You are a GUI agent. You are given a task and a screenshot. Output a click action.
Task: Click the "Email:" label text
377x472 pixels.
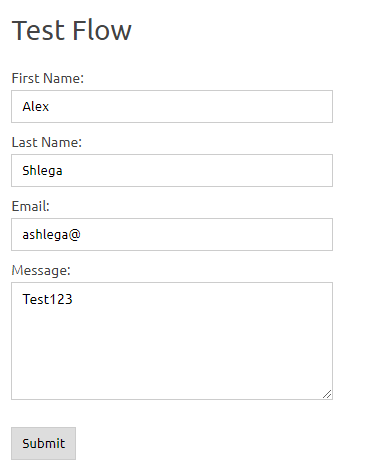coord(31,206)
